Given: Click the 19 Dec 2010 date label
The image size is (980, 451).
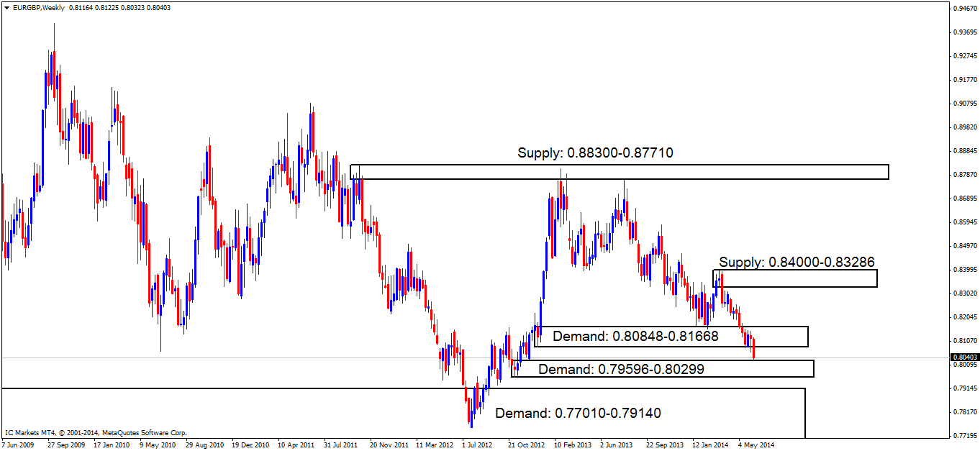Looking at the screenshot, I should (x=251, y=445).
